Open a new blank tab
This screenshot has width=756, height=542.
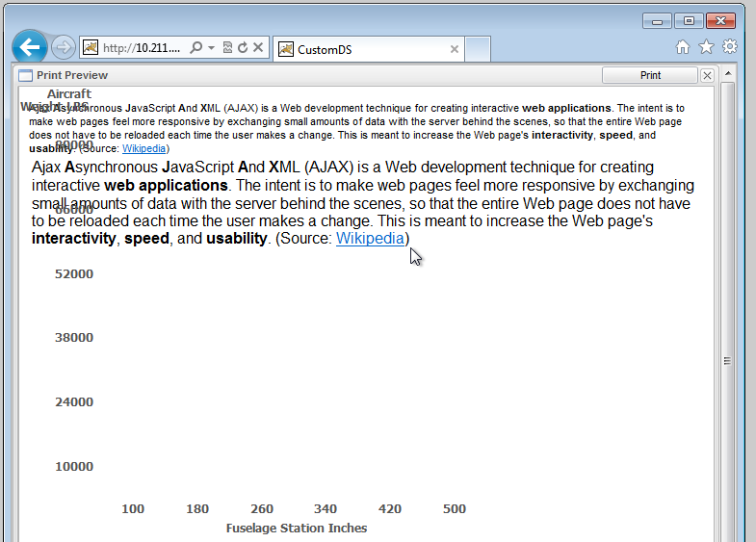tap(478, 49)
